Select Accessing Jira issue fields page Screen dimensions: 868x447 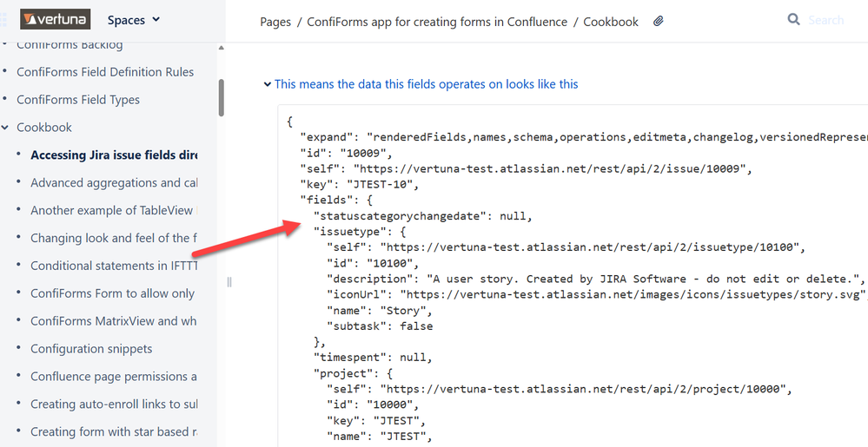click(114, 154)
